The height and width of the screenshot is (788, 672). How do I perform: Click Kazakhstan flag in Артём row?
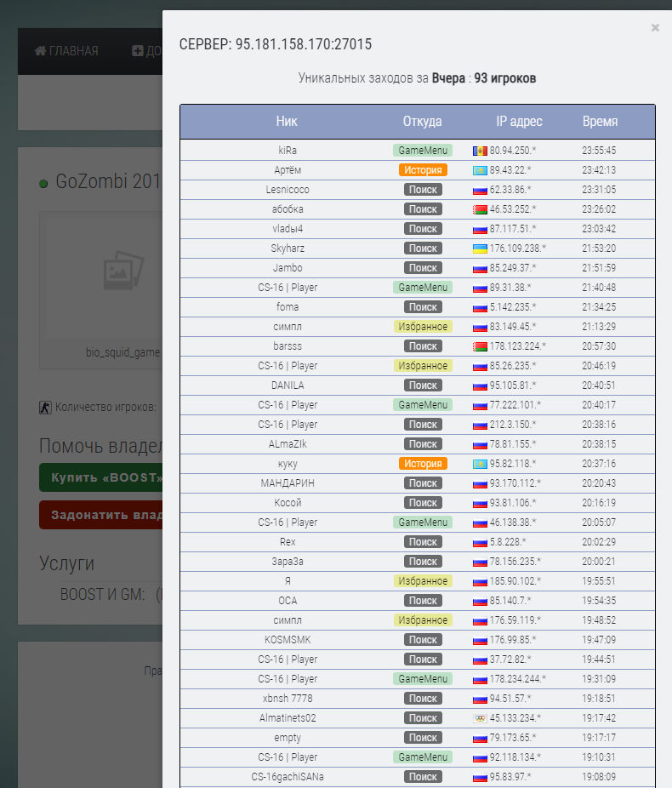point(480,170)
